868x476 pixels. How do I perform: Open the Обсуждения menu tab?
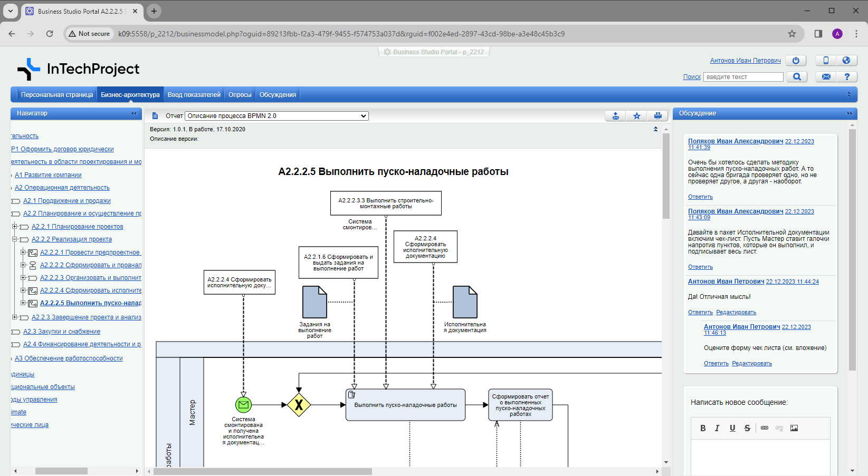[x=278, y=95]
